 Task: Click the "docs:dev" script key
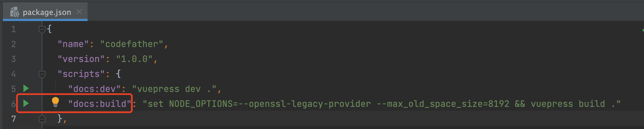[x=94, y=89]
